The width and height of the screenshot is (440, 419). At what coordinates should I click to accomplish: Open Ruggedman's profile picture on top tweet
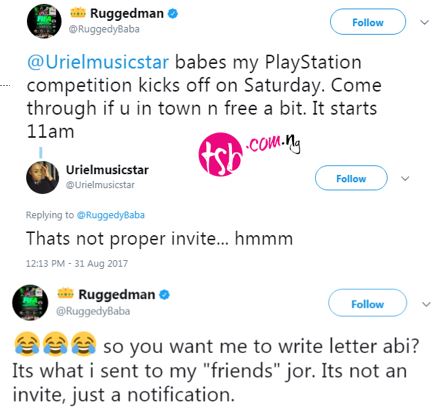coord(44,21)
